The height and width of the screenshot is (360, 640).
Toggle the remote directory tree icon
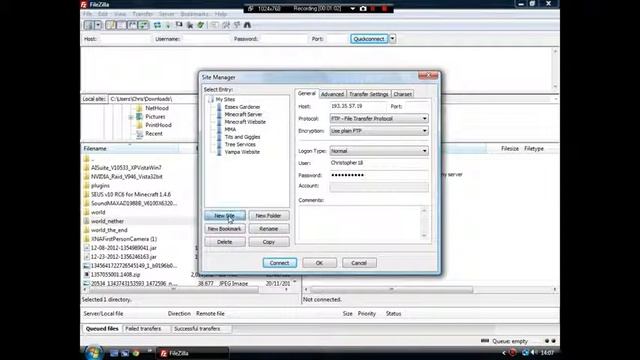(133, 25)
